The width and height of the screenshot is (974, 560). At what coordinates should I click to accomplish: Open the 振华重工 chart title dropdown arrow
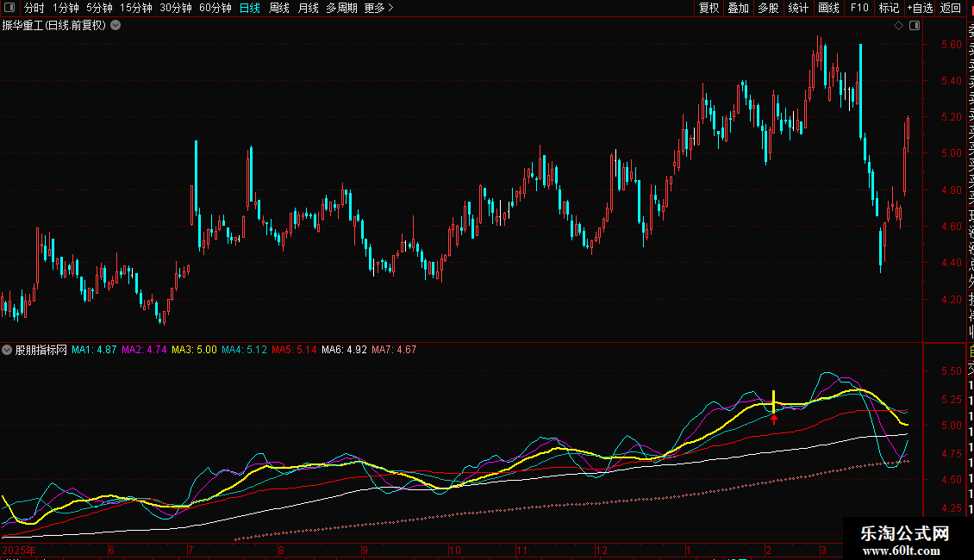tap(116, 26)
